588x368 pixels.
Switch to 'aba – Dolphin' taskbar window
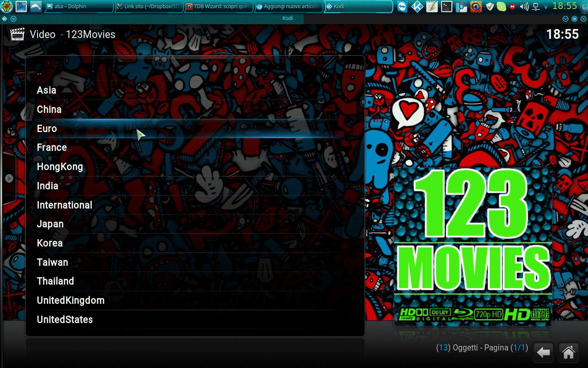click(78, 7)
